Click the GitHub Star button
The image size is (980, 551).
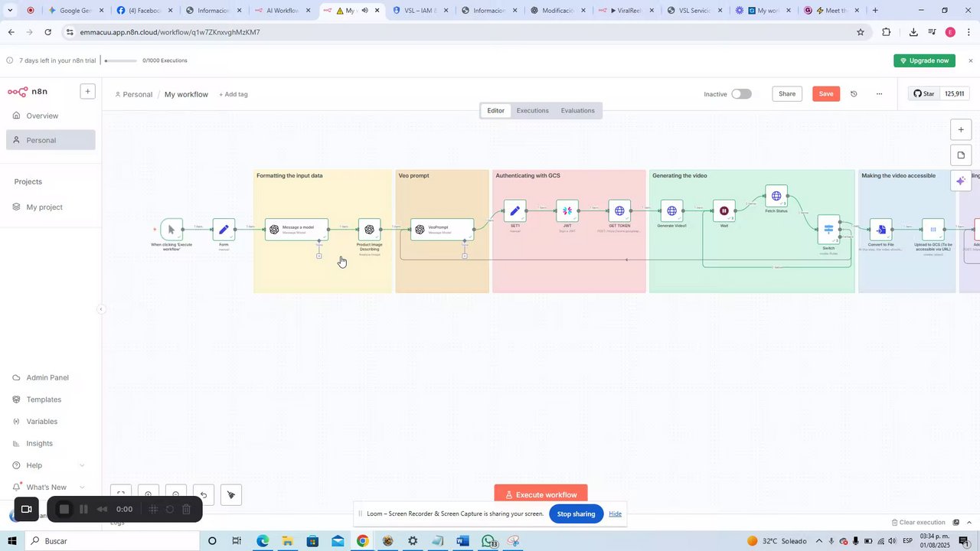click(924, 94)
